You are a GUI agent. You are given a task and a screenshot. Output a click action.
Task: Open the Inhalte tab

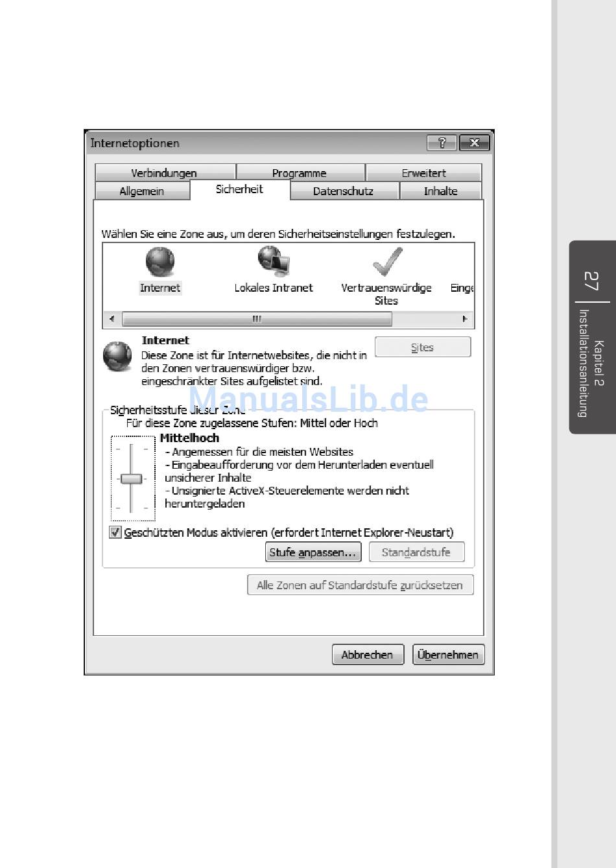pos(441,191)
